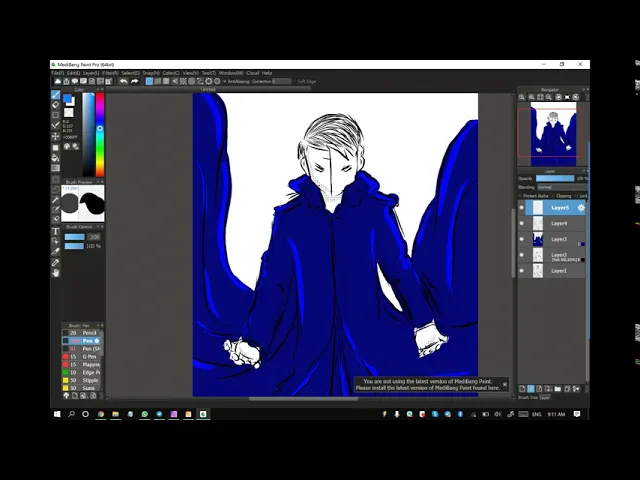Click the rainbow hue slider bar
This screenshot has width=640, height=480.
100,135
